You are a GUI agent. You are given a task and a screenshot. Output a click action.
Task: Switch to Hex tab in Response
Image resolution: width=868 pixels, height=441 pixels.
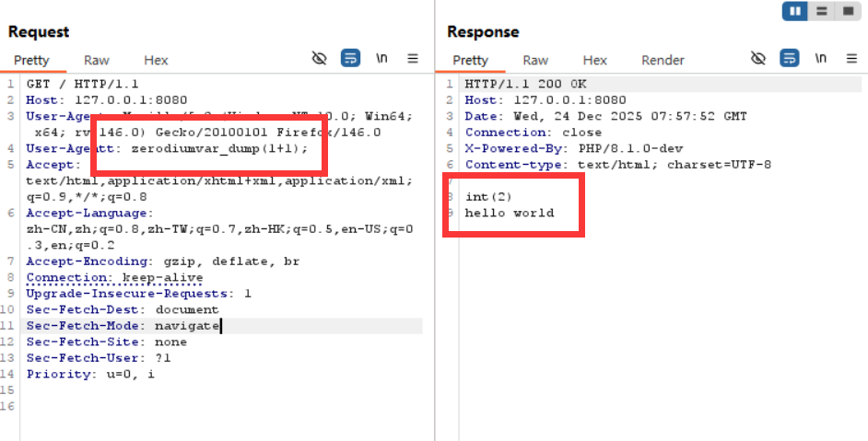[x=594, y=61]
